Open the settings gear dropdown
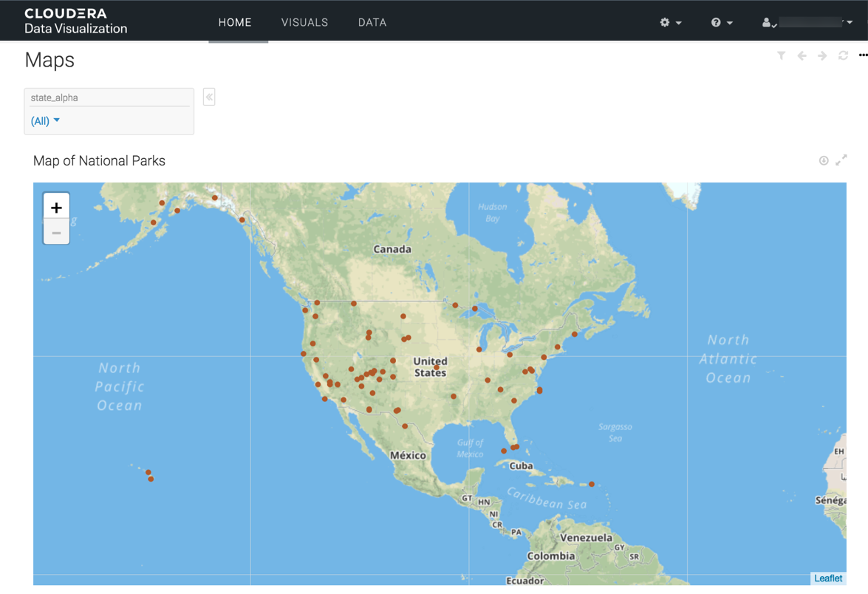The height and width of the screenshot is (594, 868). tap(670, 23)
